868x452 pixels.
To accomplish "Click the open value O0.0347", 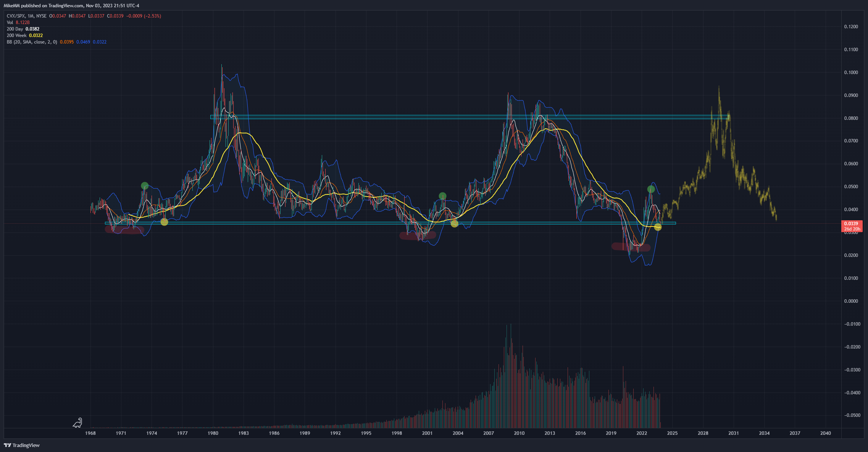I will click(58, 16).
